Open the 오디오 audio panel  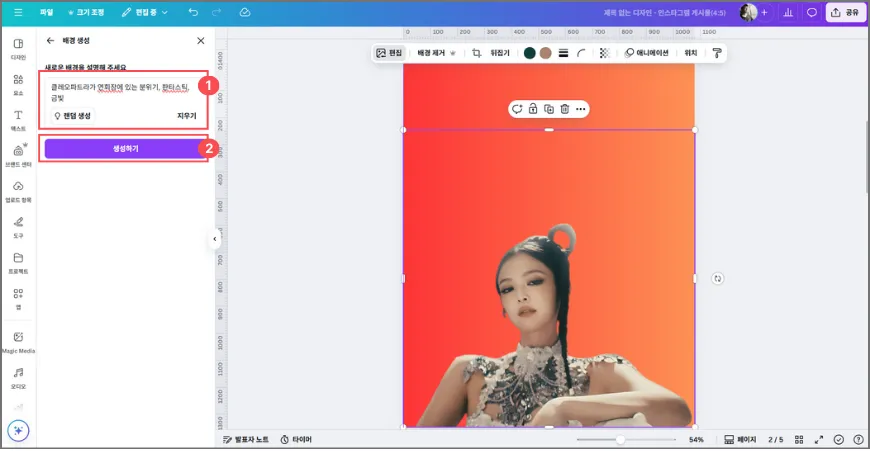[18, 378]
